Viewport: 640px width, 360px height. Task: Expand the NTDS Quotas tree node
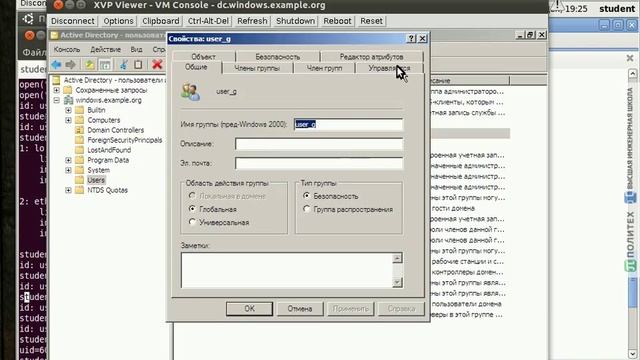[x=68, y=190]
